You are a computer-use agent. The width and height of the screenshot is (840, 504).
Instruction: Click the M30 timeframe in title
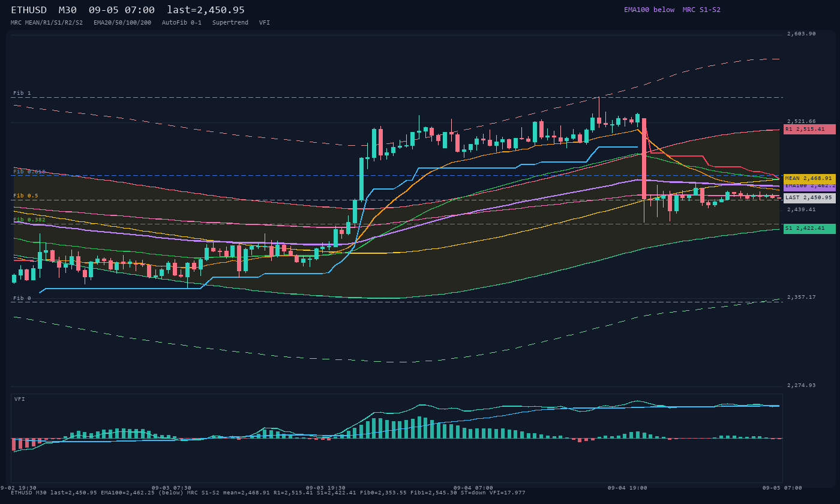(x=68, y=10)
